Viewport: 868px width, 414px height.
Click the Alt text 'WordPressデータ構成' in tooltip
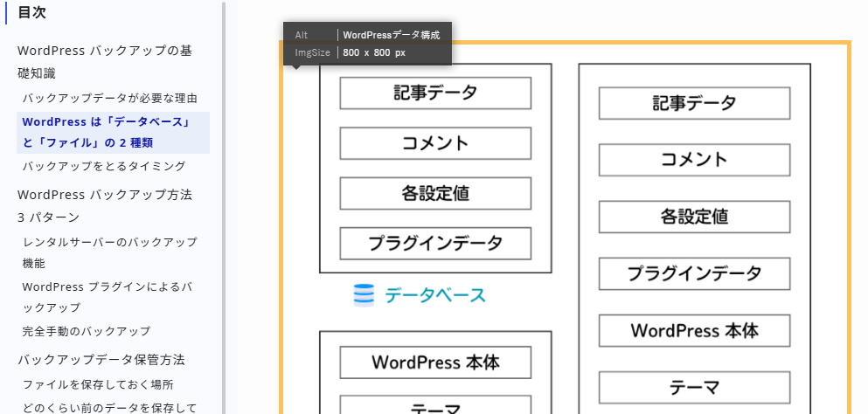pyautogui.click(x=392, y=35)
